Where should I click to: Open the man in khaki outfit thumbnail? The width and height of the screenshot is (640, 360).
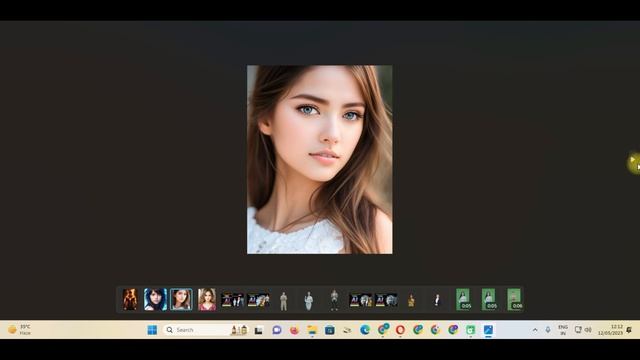[284, 300]
